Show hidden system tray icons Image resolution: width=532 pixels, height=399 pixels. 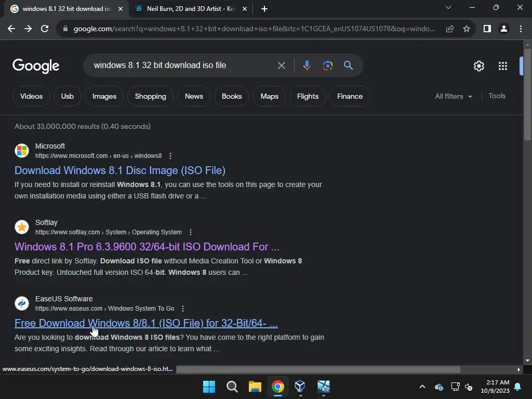(x=422, y=387)
